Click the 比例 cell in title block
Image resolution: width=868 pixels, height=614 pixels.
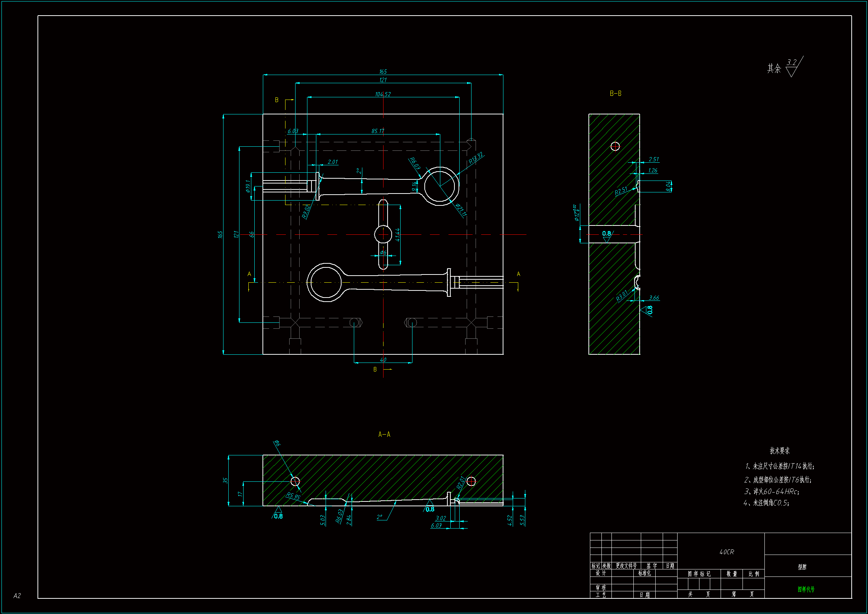pos(753,574)
